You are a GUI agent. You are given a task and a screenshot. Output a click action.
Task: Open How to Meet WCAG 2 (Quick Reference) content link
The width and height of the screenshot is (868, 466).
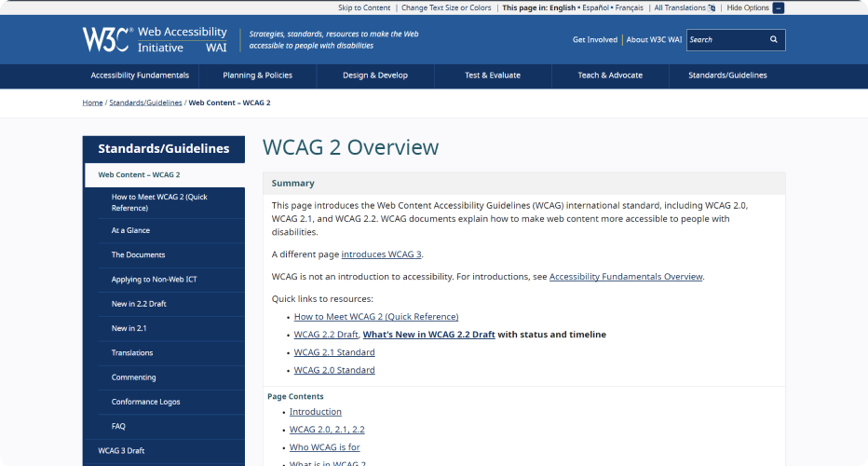point(376,316)
